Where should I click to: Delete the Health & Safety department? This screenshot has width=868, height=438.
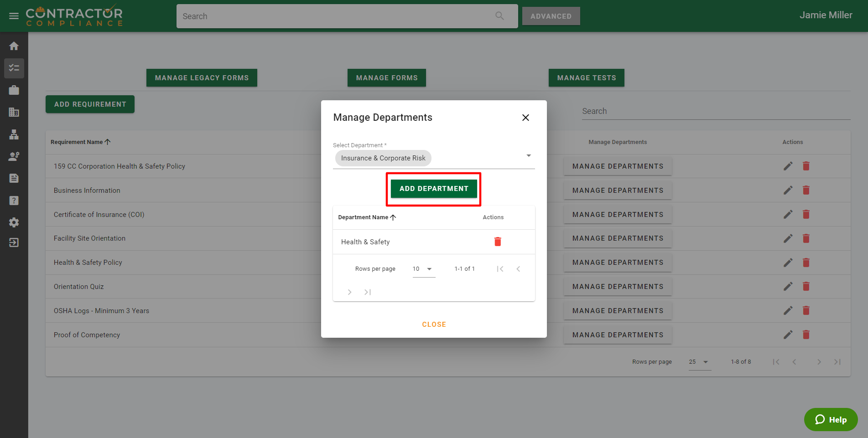(498, 242)
